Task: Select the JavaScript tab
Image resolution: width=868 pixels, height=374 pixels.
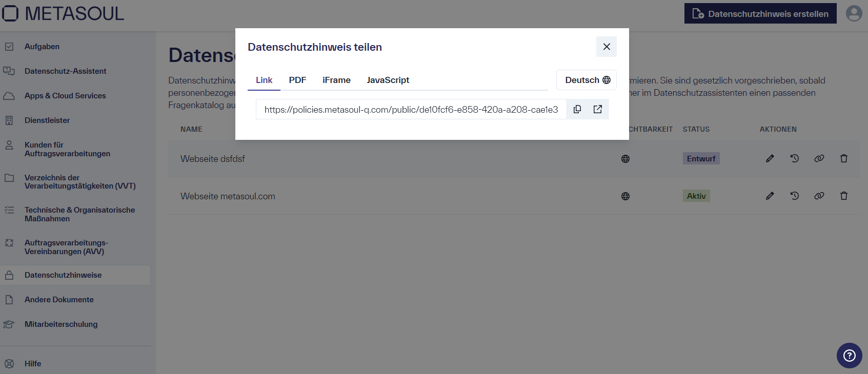Action: (x=388, y=80)
